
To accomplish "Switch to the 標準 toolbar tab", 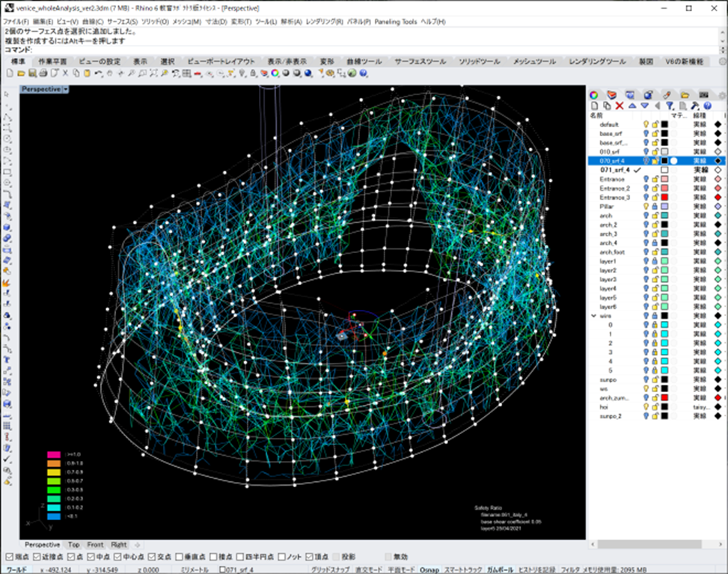I will (x=18, y=61).
